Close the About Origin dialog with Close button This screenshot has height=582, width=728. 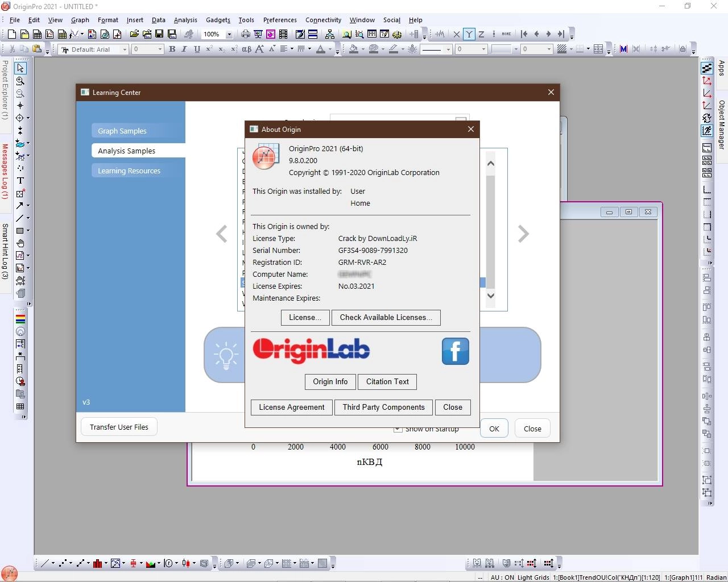pos(453,408)
